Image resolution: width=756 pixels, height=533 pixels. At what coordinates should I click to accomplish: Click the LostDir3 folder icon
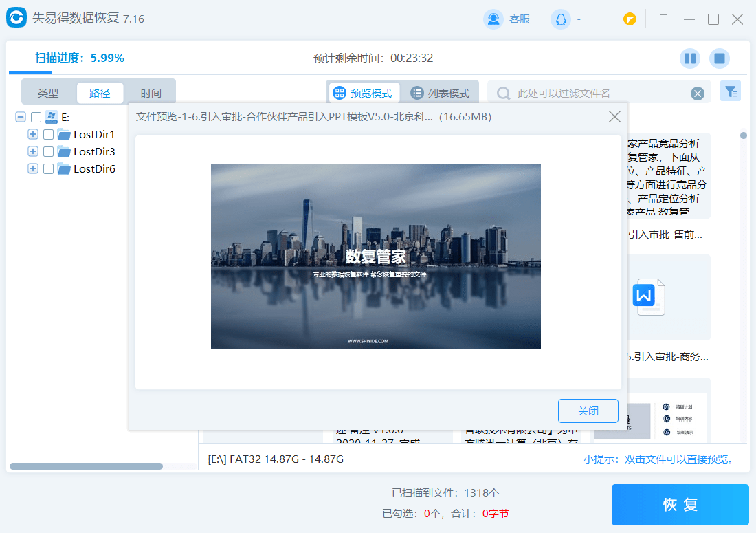pyautogui.click(x=64, y=152)
